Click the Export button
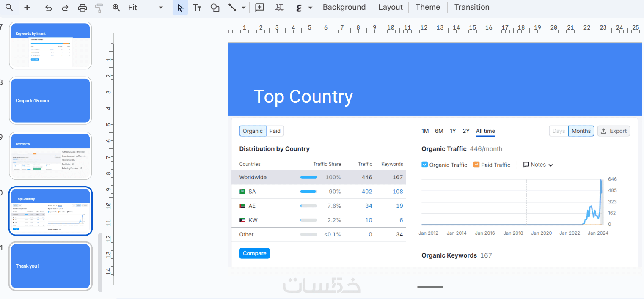The width and height of the screenshot is (644, 299). tap(614, 131)
